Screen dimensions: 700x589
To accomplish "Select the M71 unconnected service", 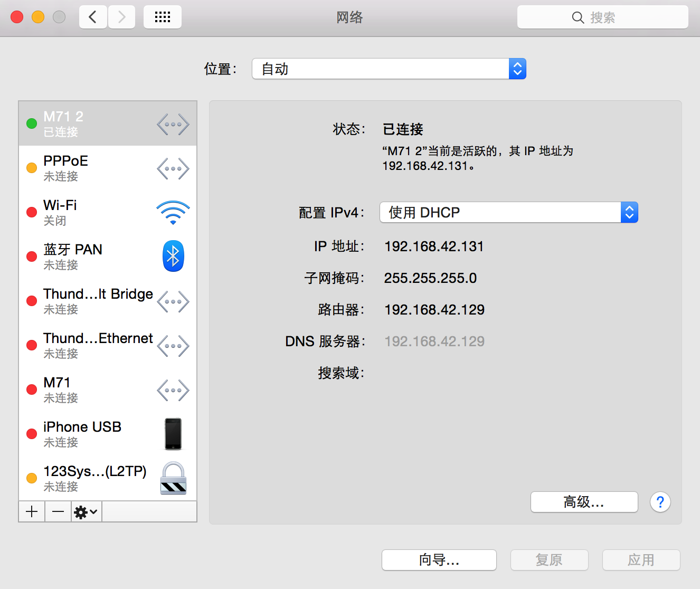I will coord(108,389).
